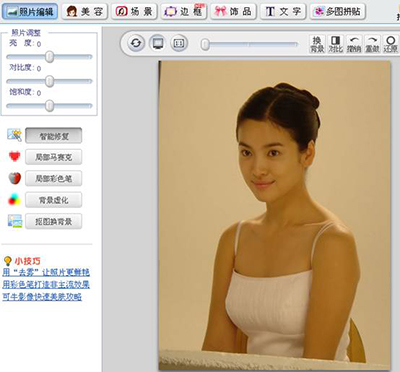Click the actual-size view icon

pos(179,43)
